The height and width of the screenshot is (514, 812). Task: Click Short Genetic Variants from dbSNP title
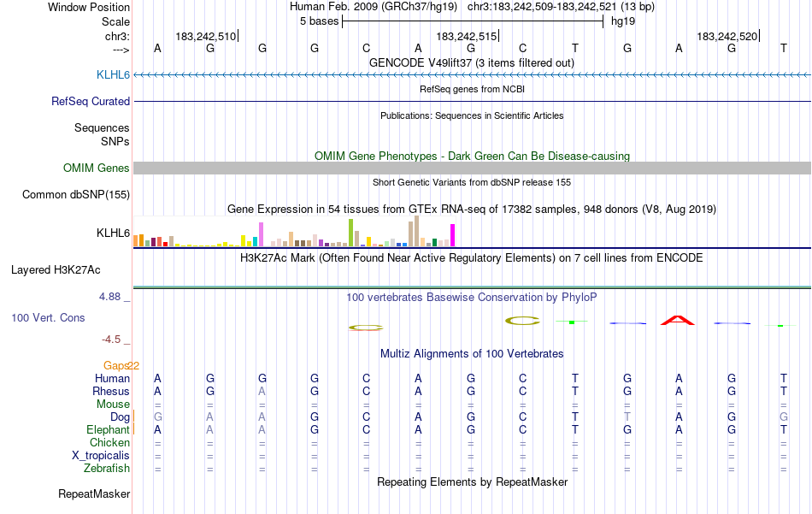pyautogui.click(x=472, y=182)
